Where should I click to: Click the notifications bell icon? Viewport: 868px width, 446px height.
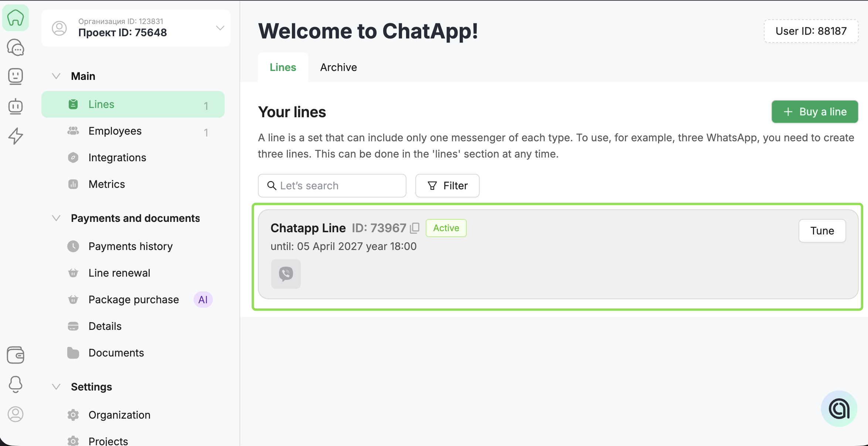tap(16, 385)
